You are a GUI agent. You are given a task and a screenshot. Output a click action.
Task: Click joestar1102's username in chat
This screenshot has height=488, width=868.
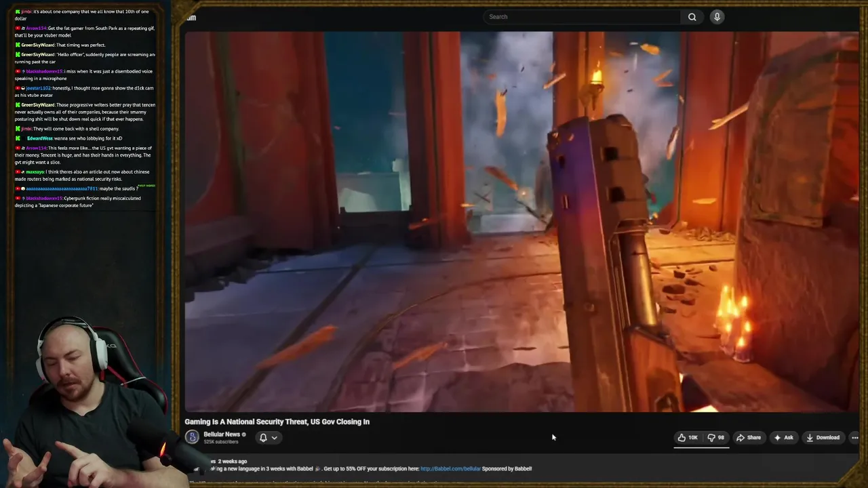click(38, 88)
